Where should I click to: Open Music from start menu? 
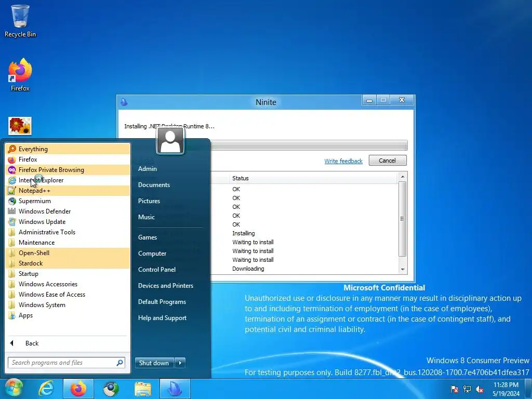pyautogui.click(x=146, y=217)
